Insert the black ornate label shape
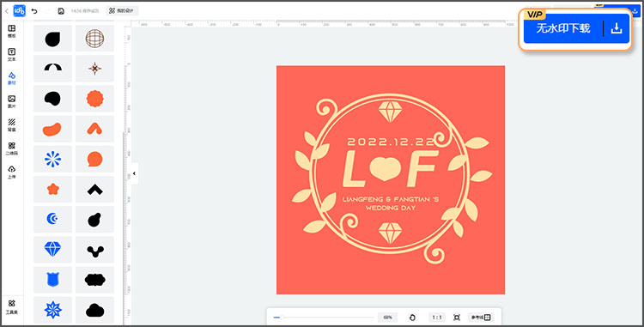This screenshot has width=644, height=327. click(94, 280)
